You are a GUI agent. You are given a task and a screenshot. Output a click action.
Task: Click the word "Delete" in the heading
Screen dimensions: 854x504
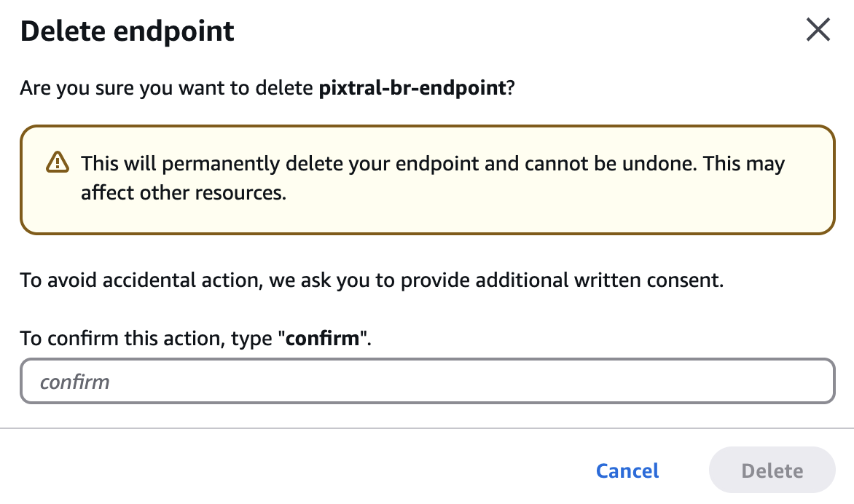coord(58,32)
